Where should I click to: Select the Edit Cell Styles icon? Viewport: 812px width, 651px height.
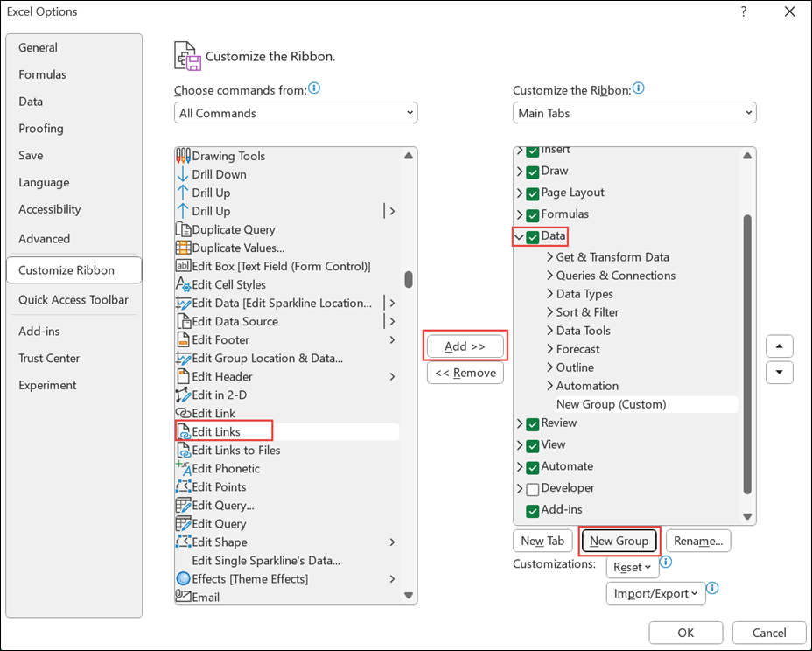183,284
